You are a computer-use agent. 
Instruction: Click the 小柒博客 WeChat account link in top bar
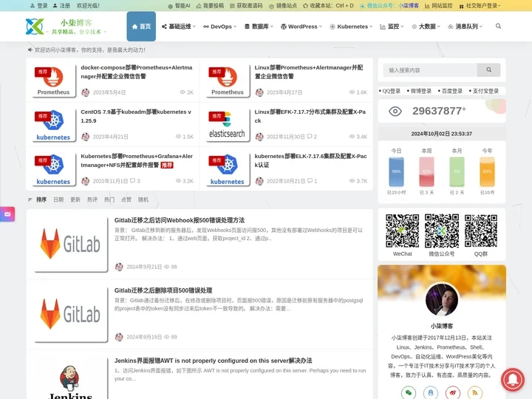point(409,6)
